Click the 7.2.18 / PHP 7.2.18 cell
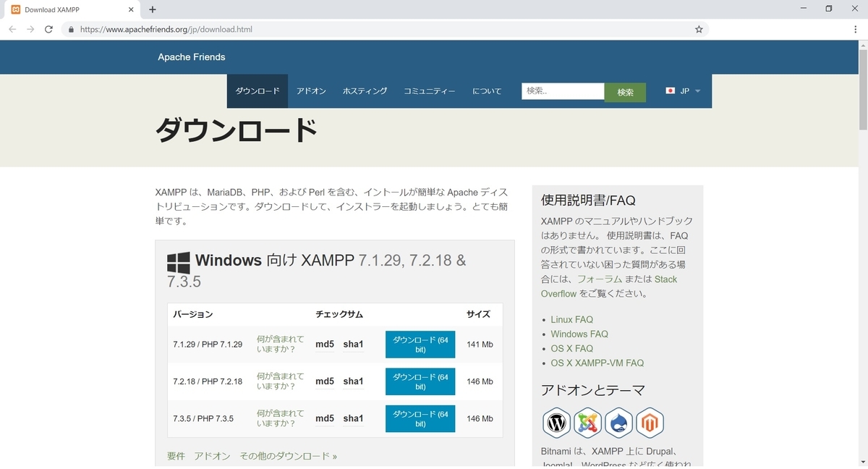Image resolution: width=868 pixels, height=469 pixels. pyautogui.click(x=208, y=381)
